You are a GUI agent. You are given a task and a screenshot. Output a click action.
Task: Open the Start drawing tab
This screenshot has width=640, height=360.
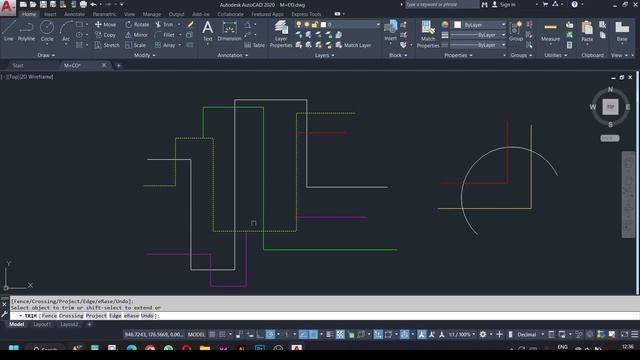point(18,65)
